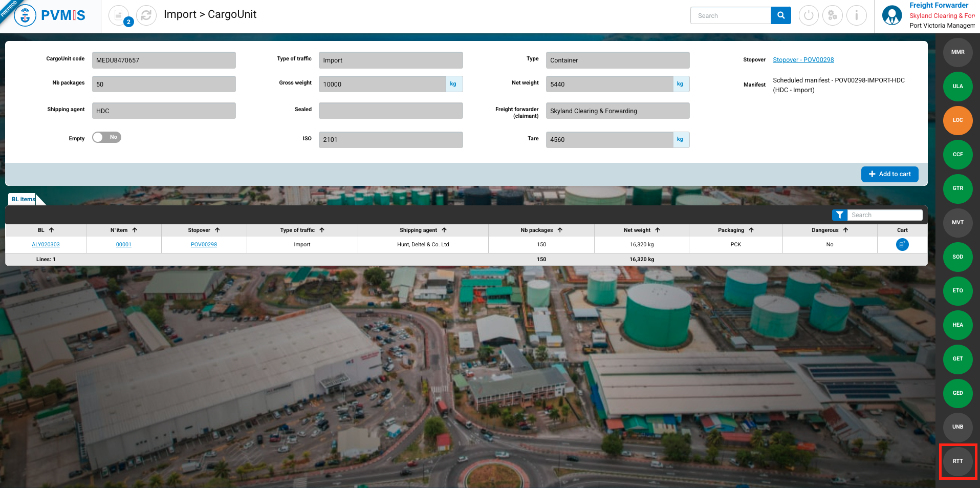Click the blue magnifier search button
Viewport: 980px width, 488px height.
point(780,15)
